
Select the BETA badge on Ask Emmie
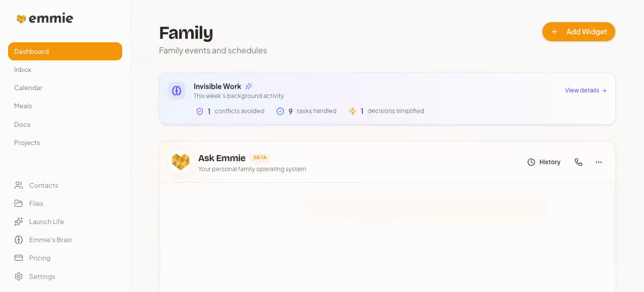coord(260,158)
